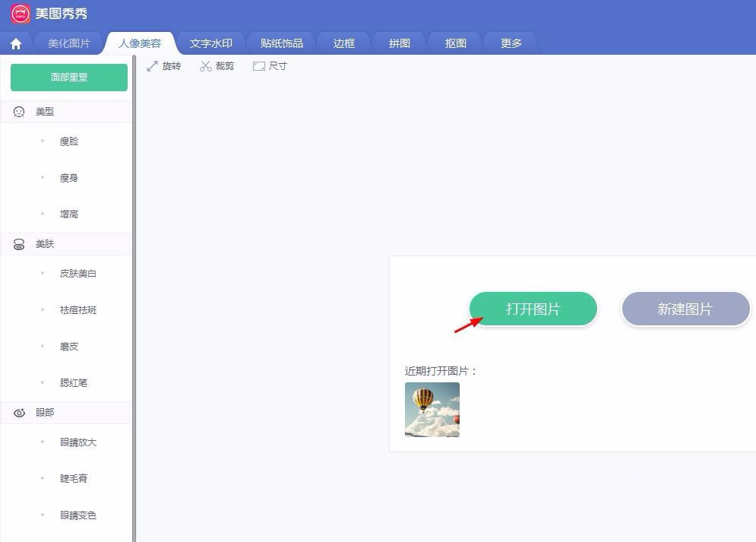Viewport: 756px width, 542px height.
Task: Click the face icon beside 美型
Action: [19, 112]
